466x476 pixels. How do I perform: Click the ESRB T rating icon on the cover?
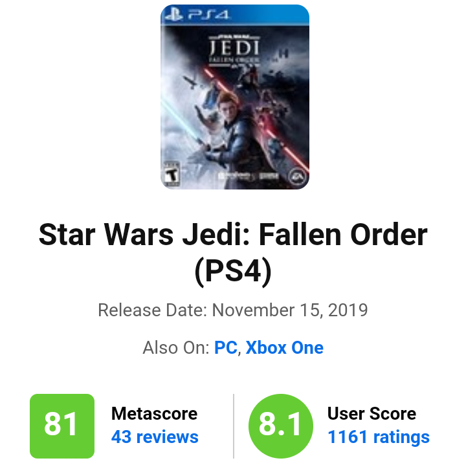click(x=172, y=174)
